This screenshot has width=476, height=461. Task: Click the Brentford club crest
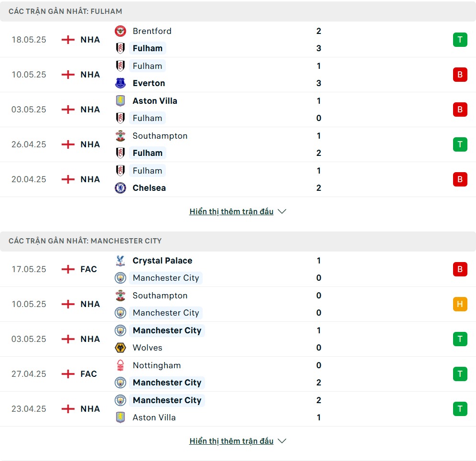[x=120, y=31]
